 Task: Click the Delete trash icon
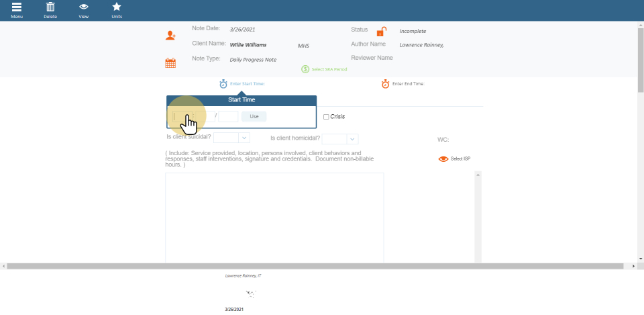pos(50,7)
